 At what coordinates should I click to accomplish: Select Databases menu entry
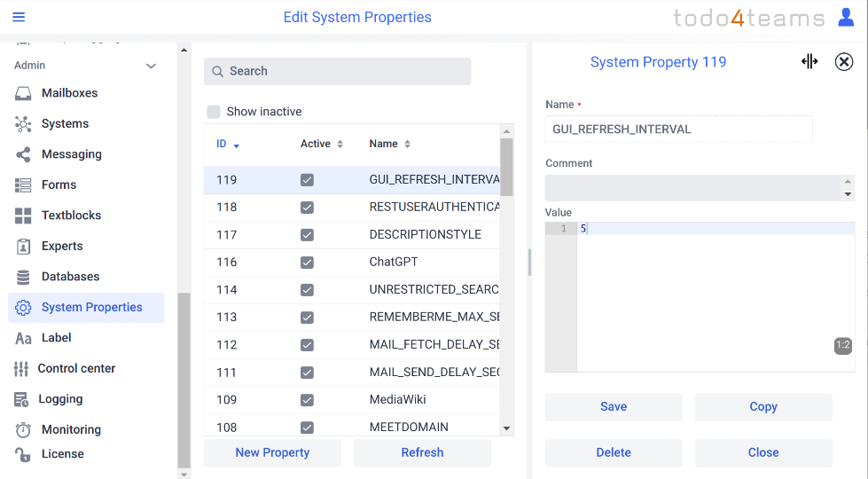click(70, 277)
